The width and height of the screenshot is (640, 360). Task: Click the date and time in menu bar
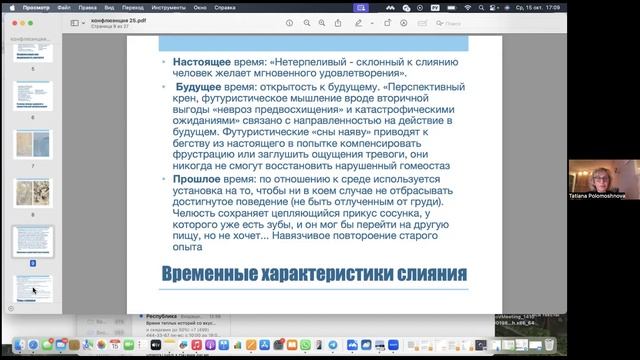click(538, 7)
